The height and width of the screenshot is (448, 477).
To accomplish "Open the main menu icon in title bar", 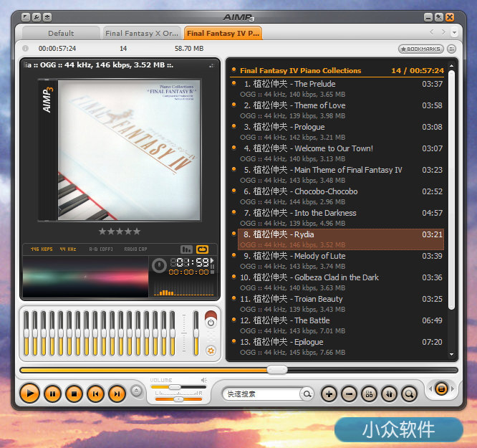I will click(26, 17).
